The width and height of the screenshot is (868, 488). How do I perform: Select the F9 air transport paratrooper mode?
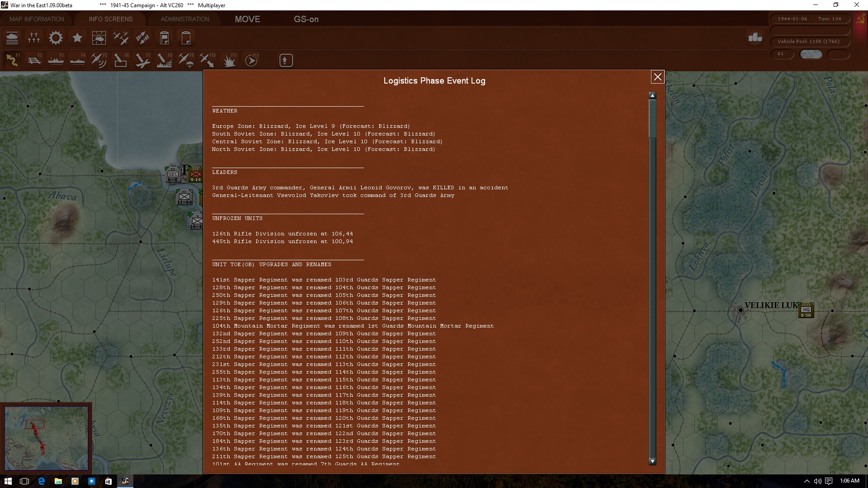coord(186,60)
